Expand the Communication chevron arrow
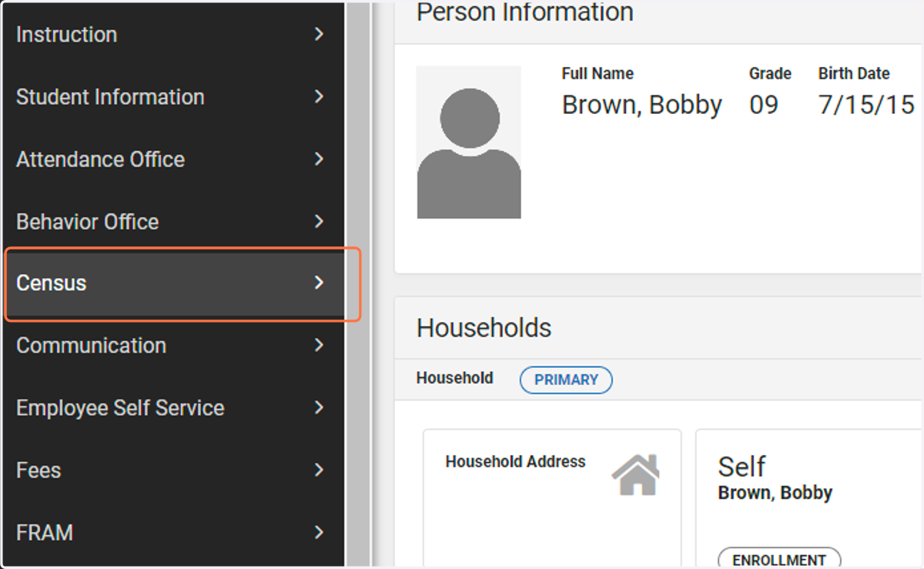924x569 pixels. [320, 346]
